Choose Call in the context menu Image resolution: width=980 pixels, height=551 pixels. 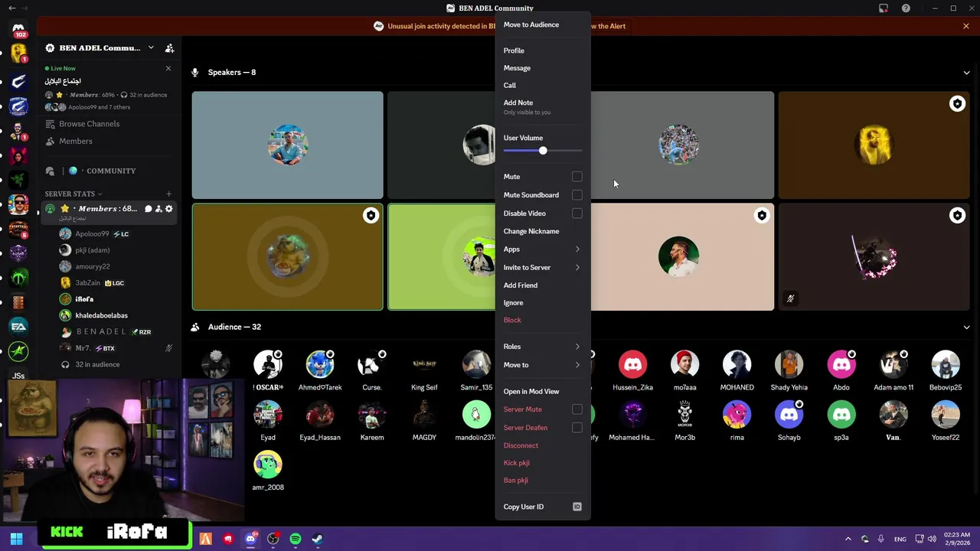tap(543, 85)
